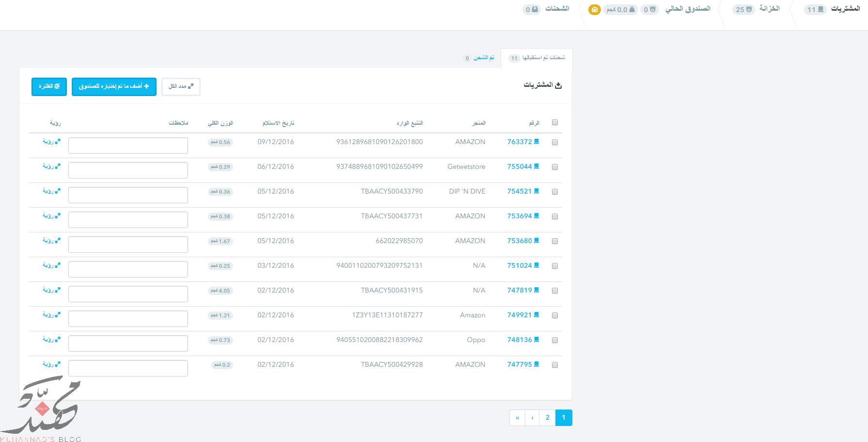The width and height of the screenshot is (868, 442).
Task: Check the row checkbox for 751024
Action: [555, 266]
